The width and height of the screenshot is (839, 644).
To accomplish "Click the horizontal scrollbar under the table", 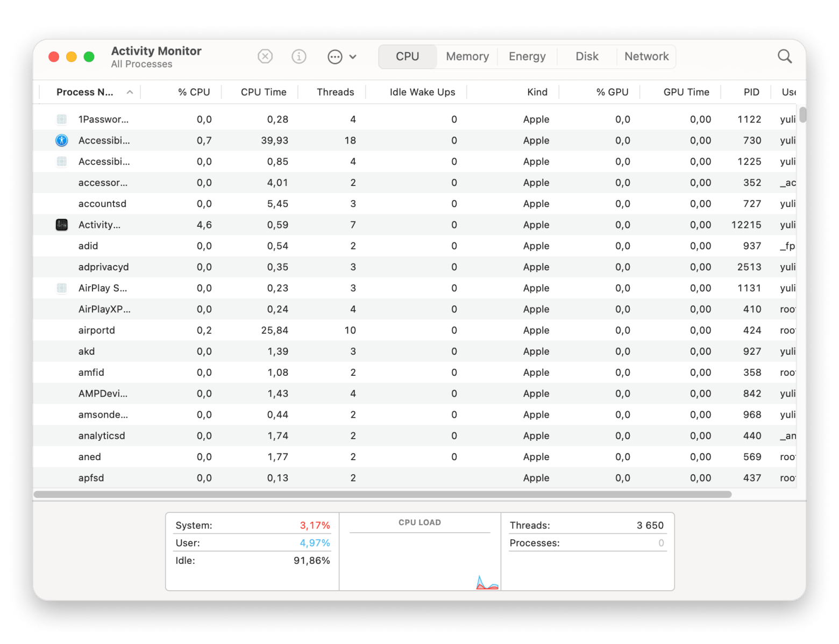I will [x=382, y=494].
